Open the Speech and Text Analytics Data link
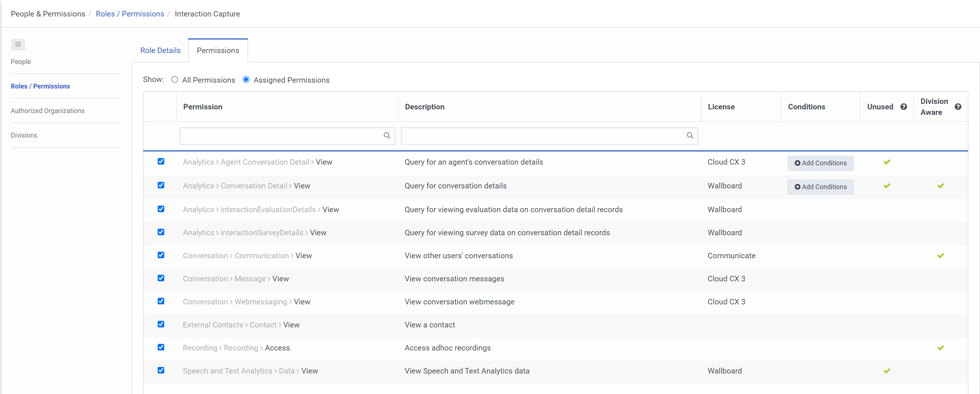This screenshot has width=980, height=394. tap(286, 371)
